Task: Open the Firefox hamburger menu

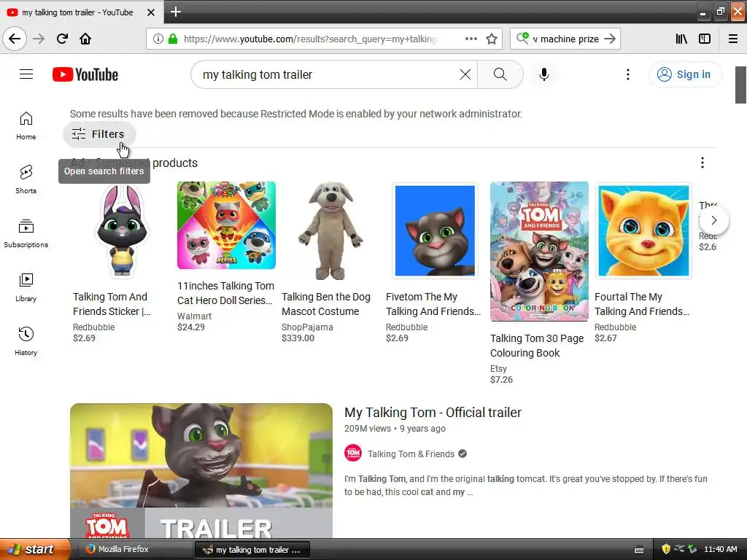Action: [732, 39]
